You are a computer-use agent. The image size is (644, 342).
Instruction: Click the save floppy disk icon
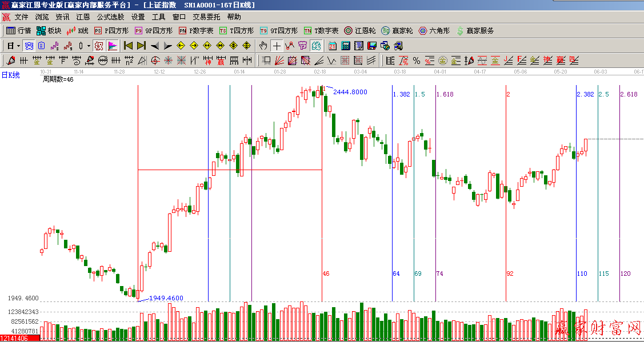372,46
